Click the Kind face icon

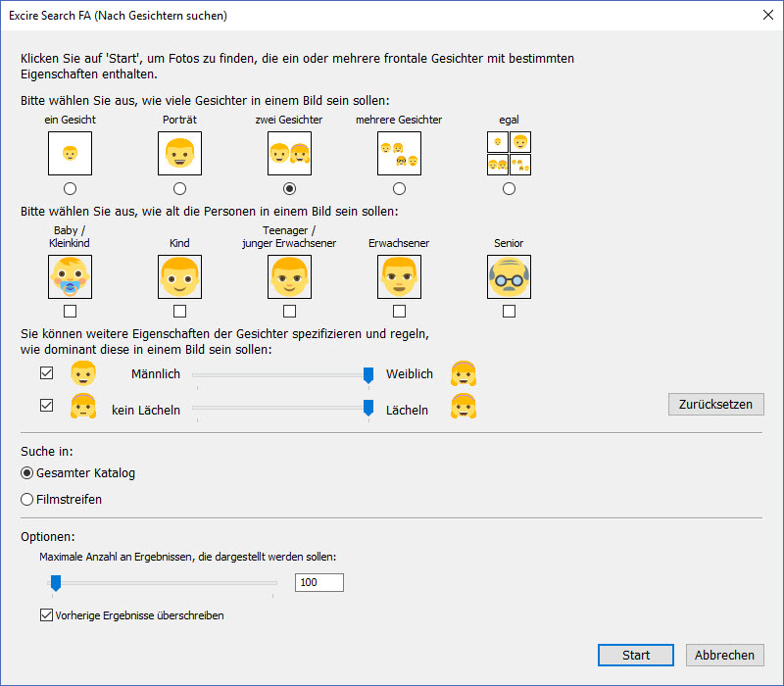tap(179, 277)
